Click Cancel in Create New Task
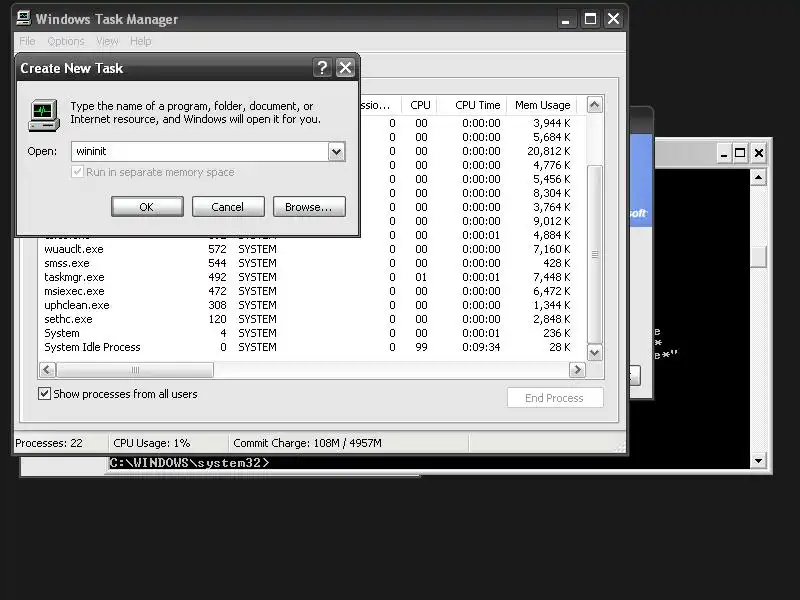Viewport: 800px width, 600px height. point(228,207)
